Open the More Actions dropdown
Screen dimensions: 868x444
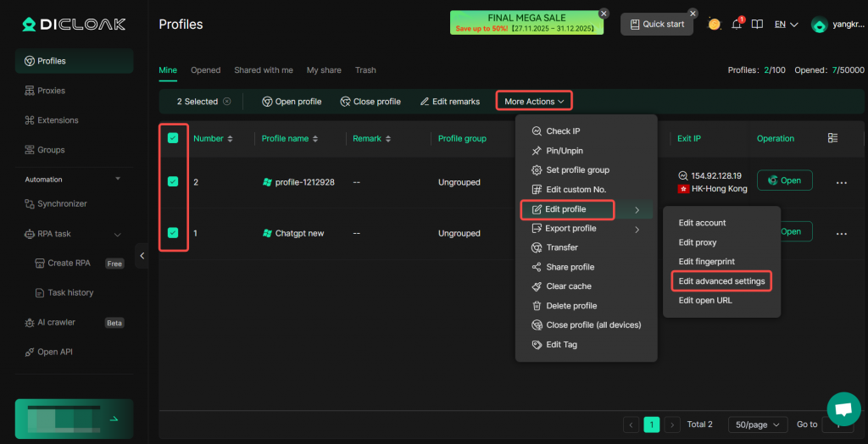pyautogui.click(x=534, y=102)
